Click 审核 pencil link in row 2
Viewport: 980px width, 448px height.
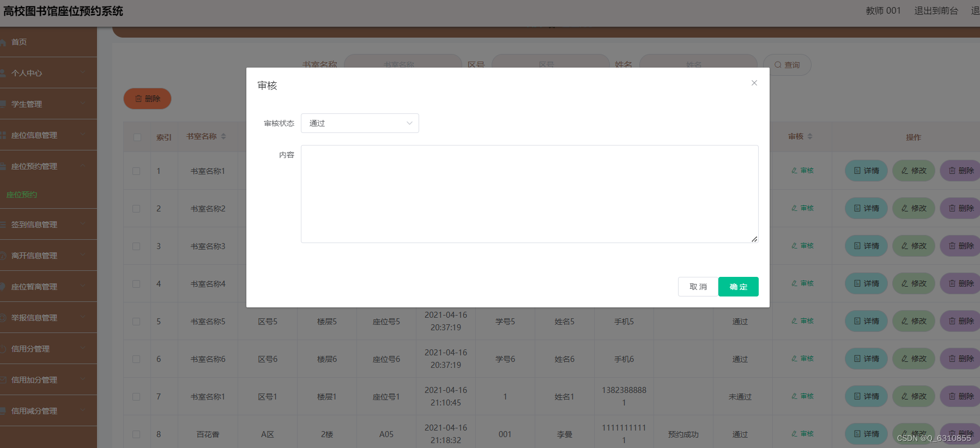click(802, 208)
